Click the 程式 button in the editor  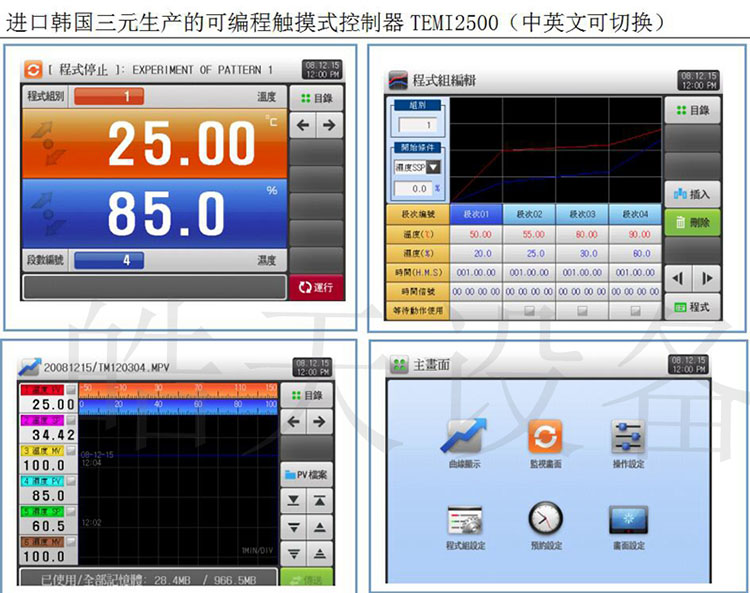692,307
